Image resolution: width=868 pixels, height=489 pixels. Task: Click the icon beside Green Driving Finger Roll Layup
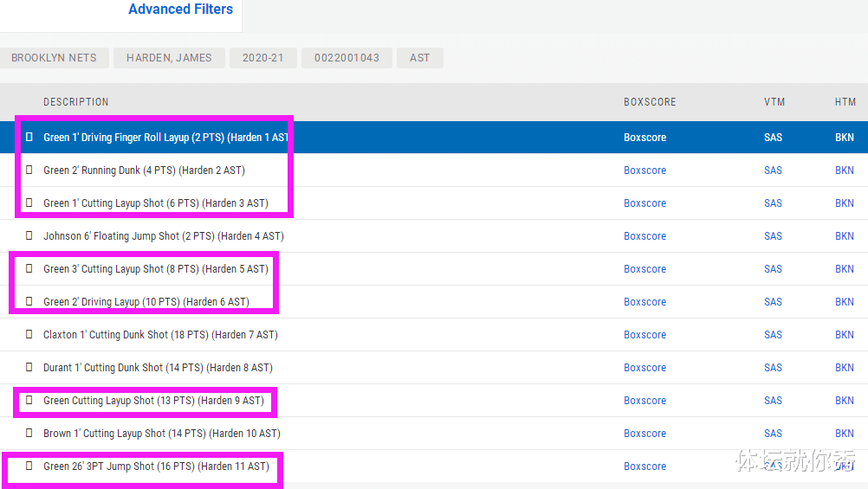pyautogui.click(x=29, y=138)
